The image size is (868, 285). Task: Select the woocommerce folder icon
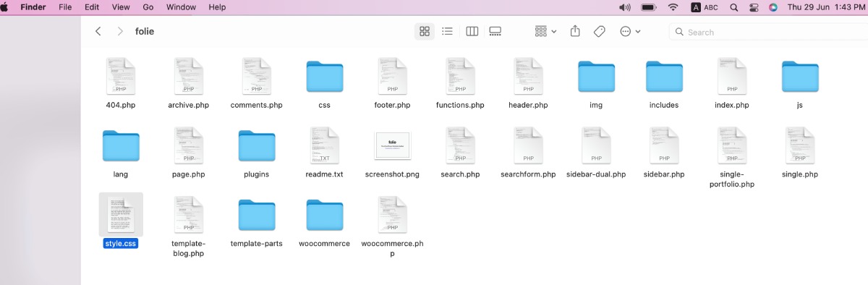[325, 215]
